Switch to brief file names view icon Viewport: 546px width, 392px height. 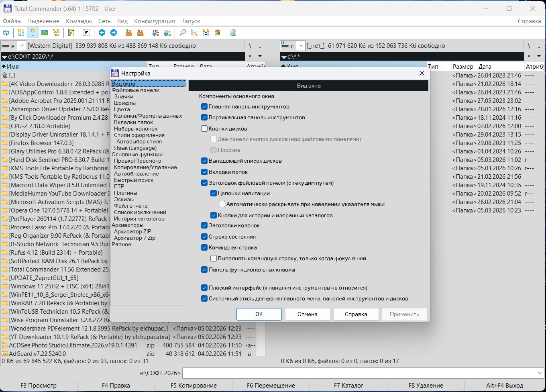[x=21, y=33]
